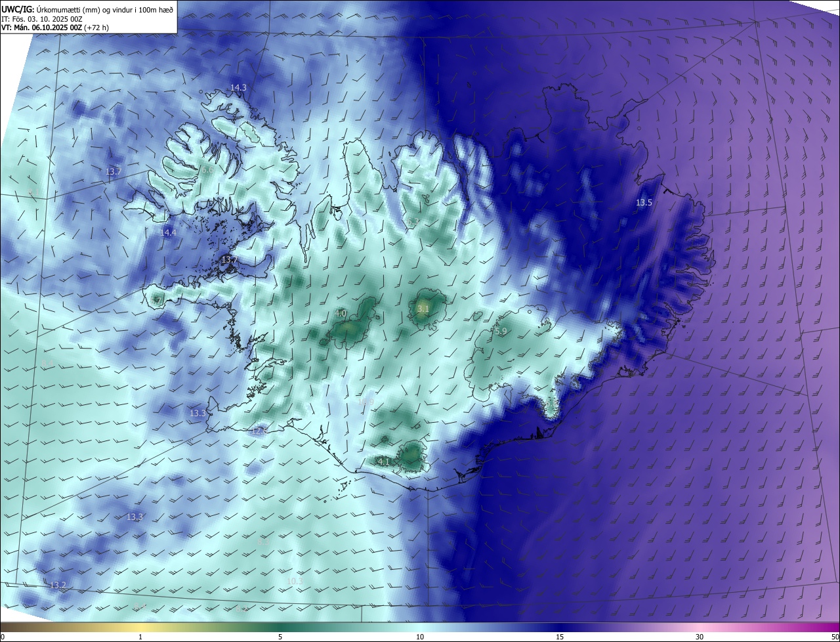Click the title text "UWC/IG: Úrkomumætti (mm) og vindur"

[x=68, y=9]
